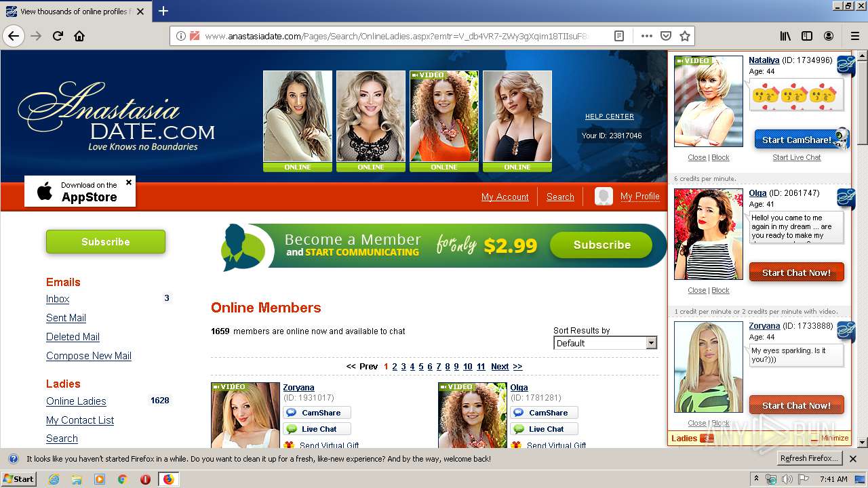868x488 pixels.
Task: Open My Contact List link
Action: coord(80,420)
